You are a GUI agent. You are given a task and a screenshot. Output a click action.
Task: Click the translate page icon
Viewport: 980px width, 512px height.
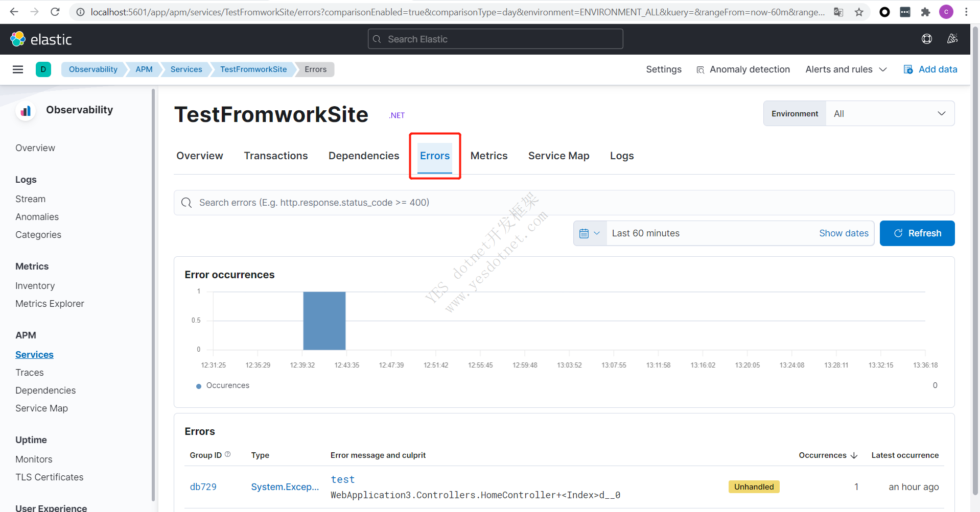(x=838, y=12)
